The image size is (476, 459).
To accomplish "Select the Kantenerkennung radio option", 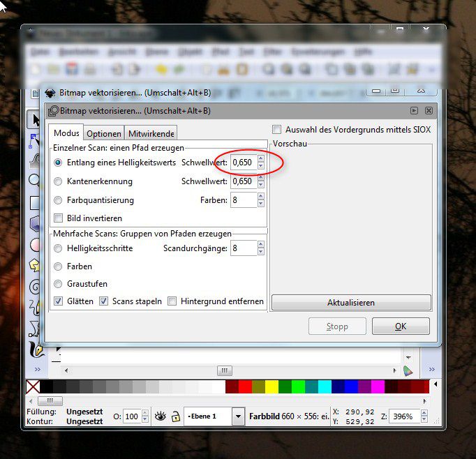I will [58, 181].
